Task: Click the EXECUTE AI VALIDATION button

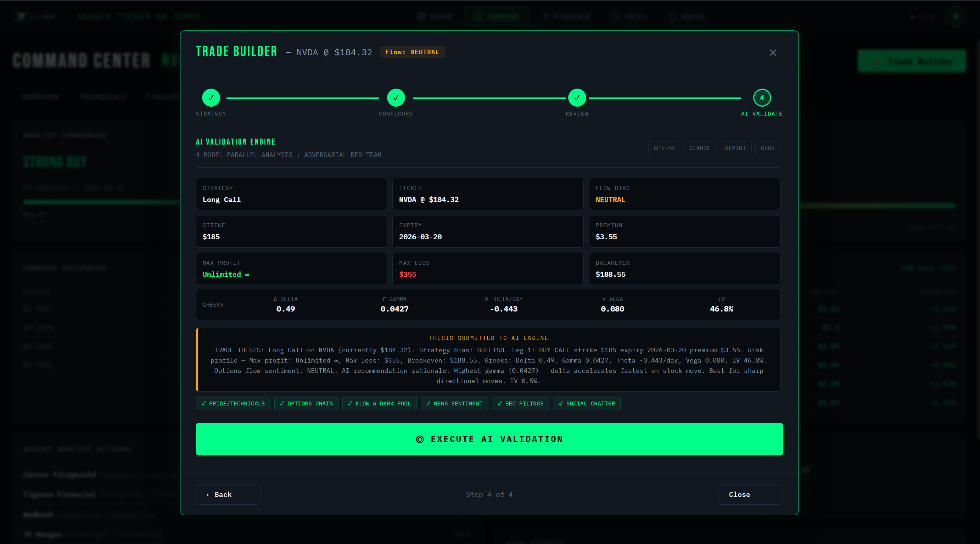Action: pos(489,439)
